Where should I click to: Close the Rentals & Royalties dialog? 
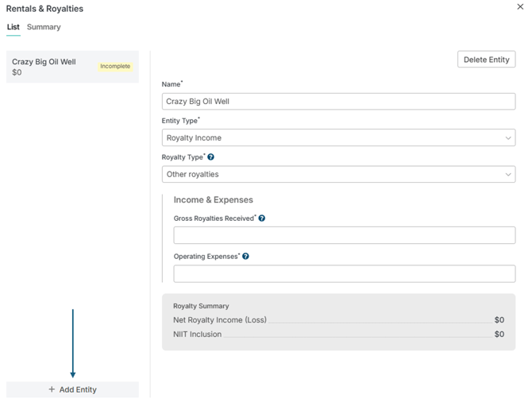coord(520,7)
